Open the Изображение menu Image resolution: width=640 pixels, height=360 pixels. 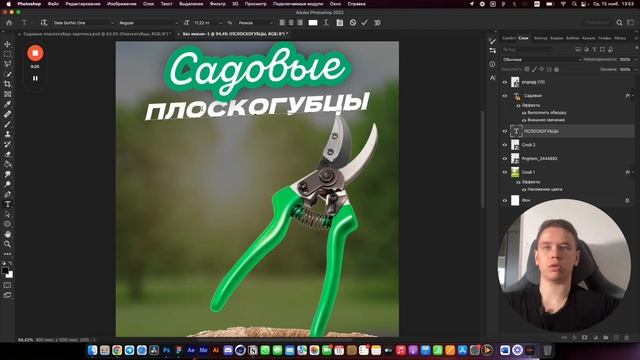pos(122,4)
